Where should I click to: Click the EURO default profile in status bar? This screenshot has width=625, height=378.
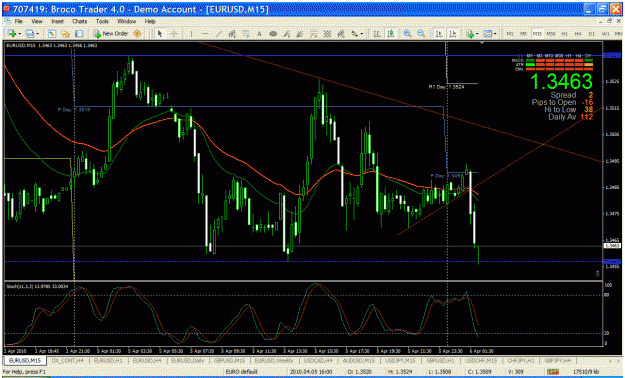click(x=242, y=372)
